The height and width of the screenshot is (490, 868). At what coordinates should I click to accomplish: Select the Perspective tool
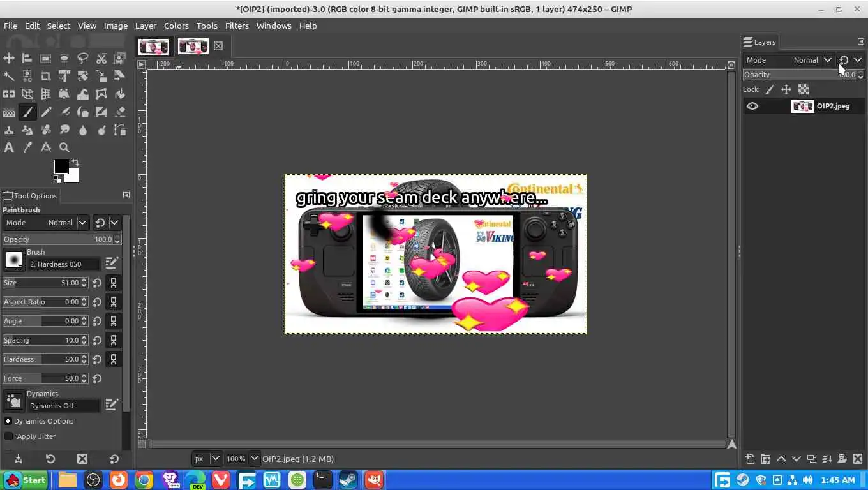pyautogui.click(x=46, y=94)
